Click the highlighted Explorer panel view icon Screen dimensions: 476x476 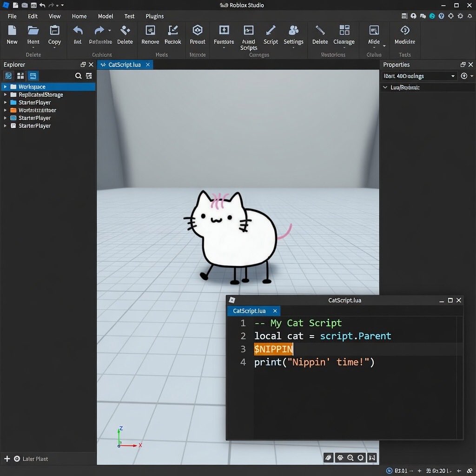tap(33, 76)
